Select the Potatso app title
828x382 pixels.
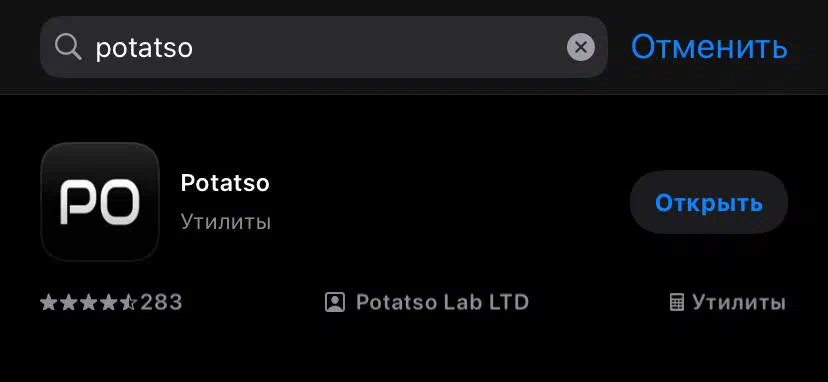pyautogui.click(x=225, y=183)
